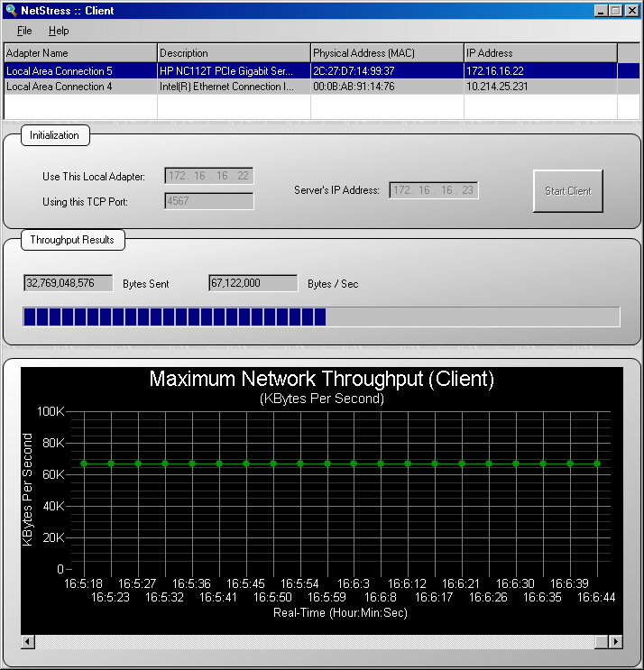Viewport: 644px width, 670px height.
Task: Open the Help menu
Action: point(59,31)
